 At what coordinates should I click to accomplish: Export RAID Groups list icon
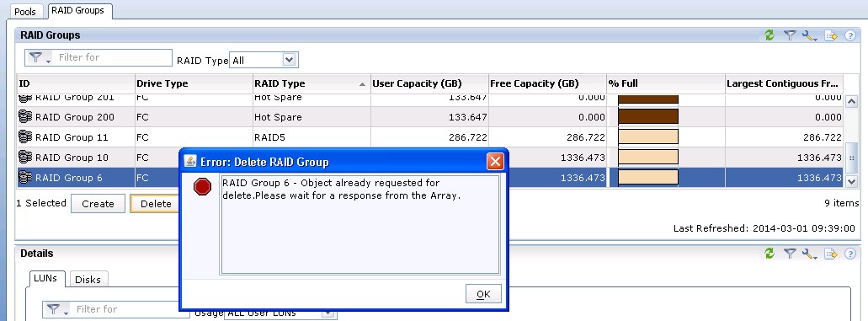[831, 35]
